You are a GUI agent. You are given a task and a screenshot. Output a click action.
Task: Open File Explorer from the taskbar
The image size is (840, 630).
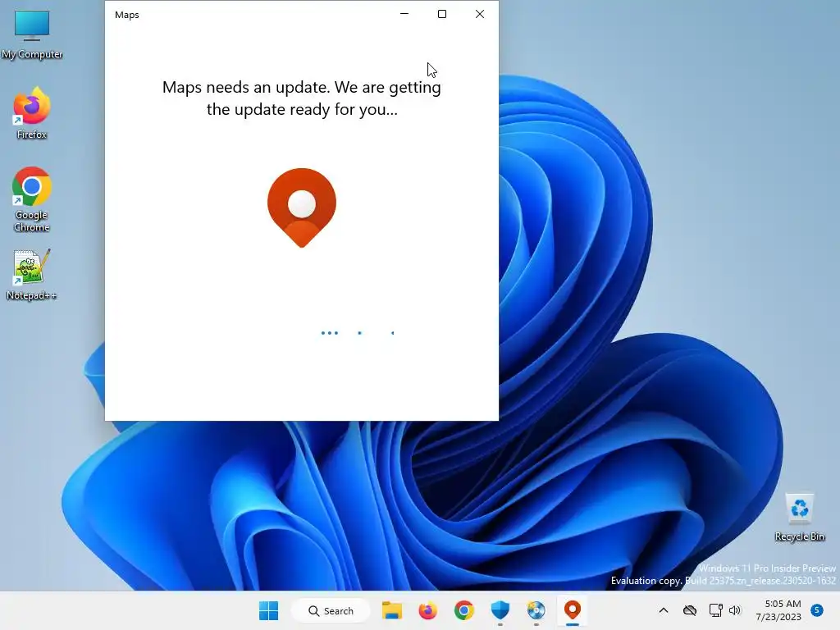pos(391,610)
